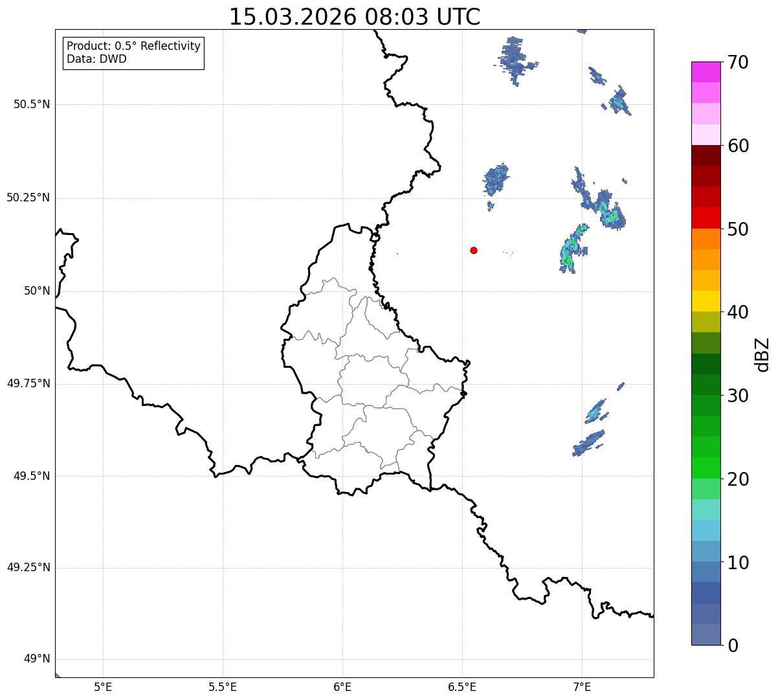Click the 50°N latitude label

point(37,291)
